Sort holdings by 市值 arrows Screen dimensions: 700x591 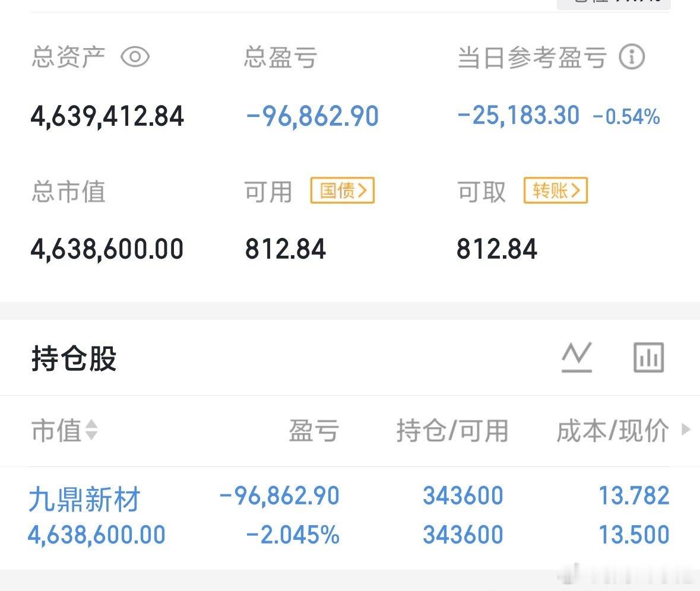click(91, 430)
